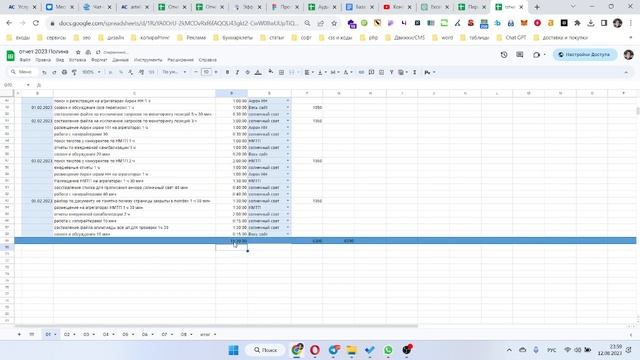The image size is (640, 360).
Task: Click the Insert link icon
Action: coord(361,72)
